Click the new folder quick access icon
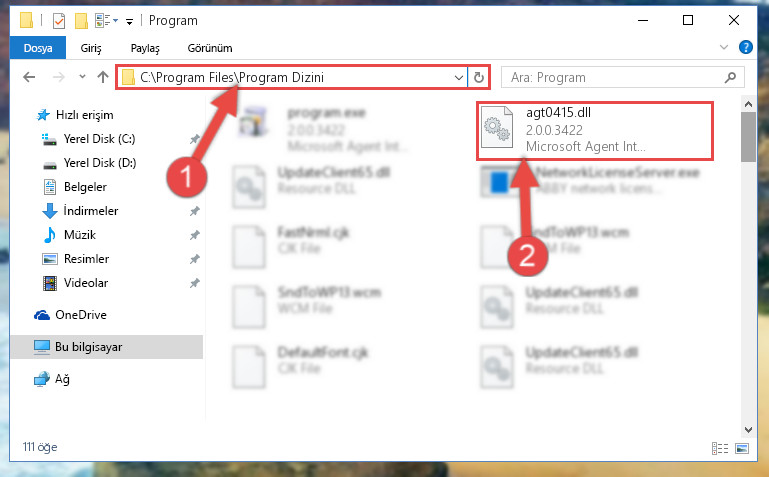The height and width of the screenshot is (477, 769). point(81,21)
